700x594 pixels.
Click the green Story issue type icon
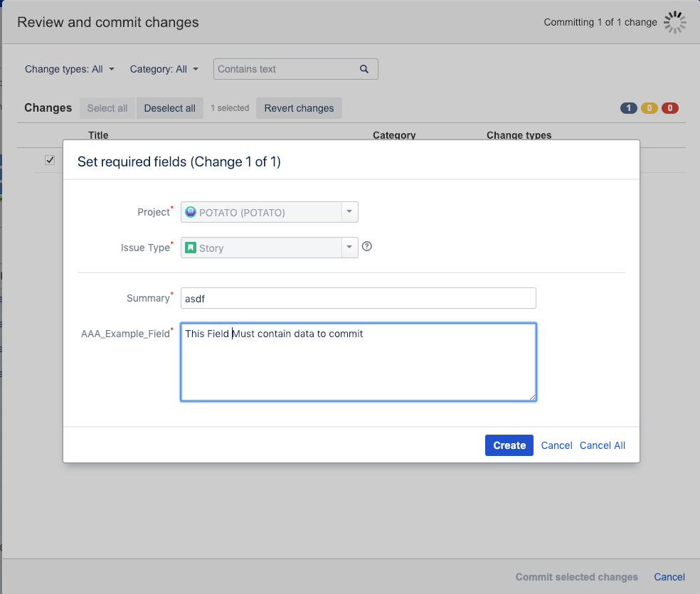[191, 248]
